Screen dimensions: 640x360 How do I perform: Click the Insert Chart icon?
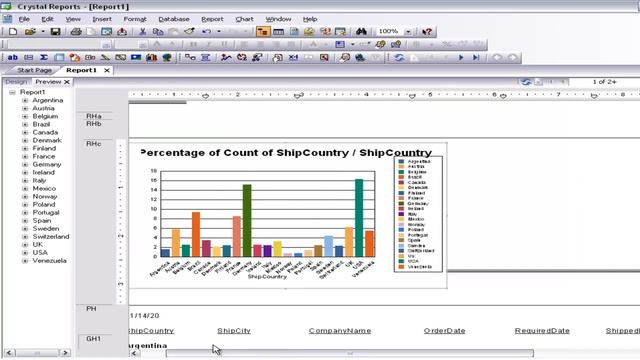click(151, 58)
